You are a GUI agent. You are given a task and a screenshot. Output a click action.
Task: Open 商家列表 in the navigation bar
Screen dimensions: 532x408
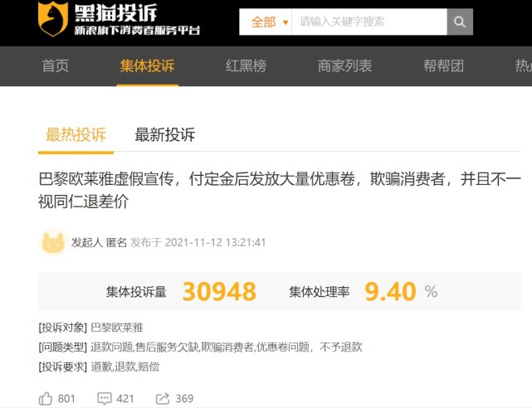pyautogui.click(x=344, y=66)
